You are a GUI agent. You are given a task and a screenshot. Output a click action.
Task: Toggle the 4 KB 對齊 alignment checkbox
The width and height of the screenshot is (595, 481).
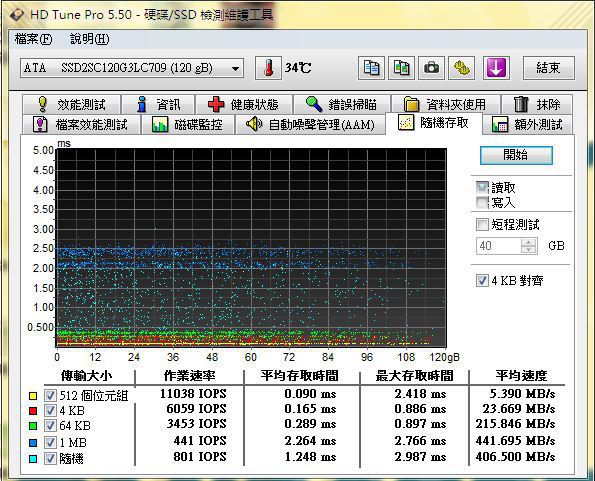pyautogui.click(x=482, y=281)
